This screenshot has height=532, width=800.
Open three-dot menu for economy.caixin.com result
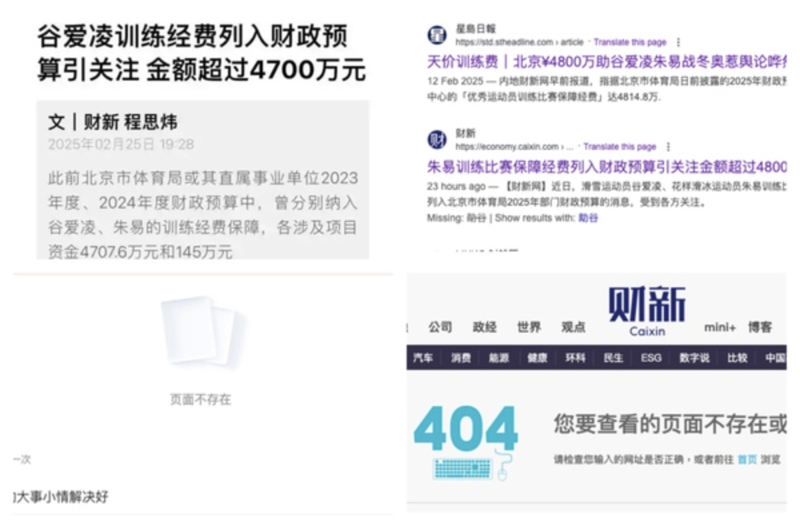(668, 147)
